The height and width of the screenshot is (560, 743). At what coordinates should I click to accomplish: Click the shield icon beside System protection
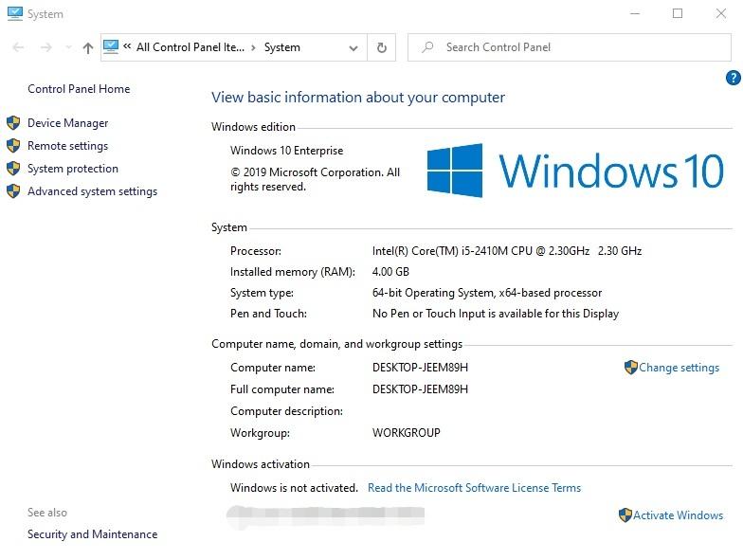tap(13, 169)
